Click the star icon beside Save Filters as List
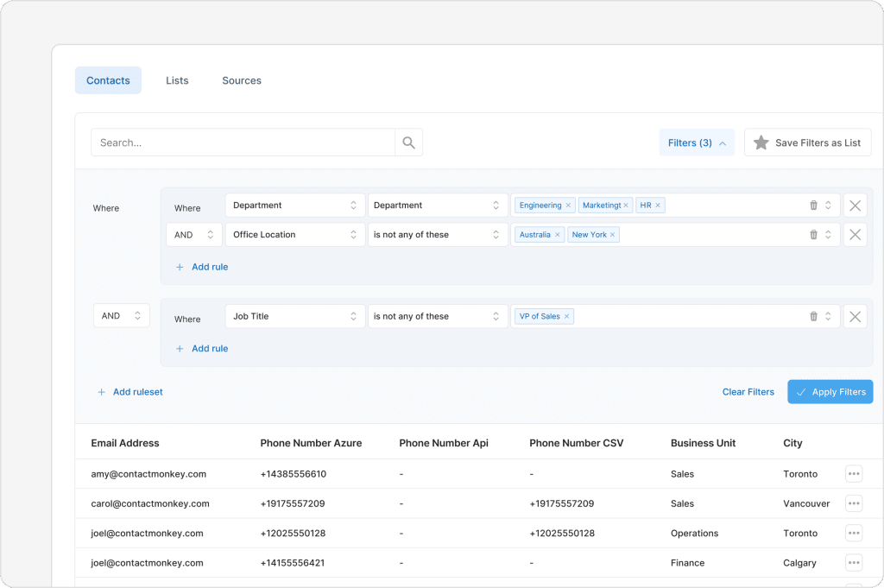 (x=761, y=142)
